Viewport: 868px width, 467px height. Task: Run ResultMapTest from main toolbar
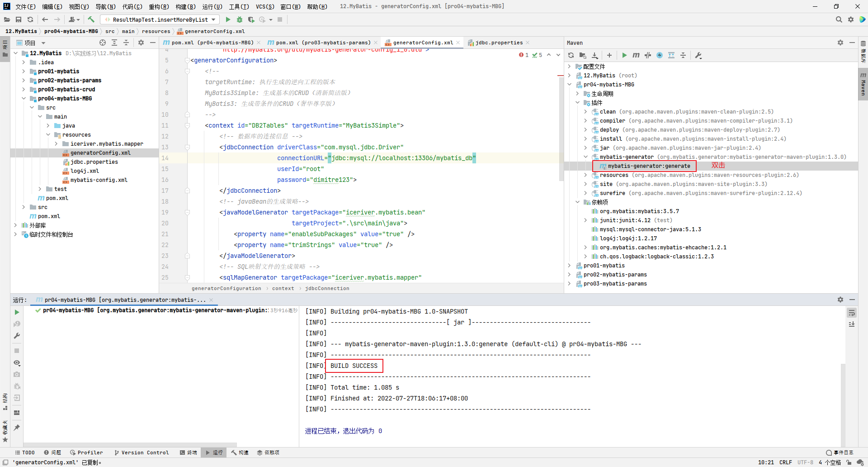[x=228, y=19]
